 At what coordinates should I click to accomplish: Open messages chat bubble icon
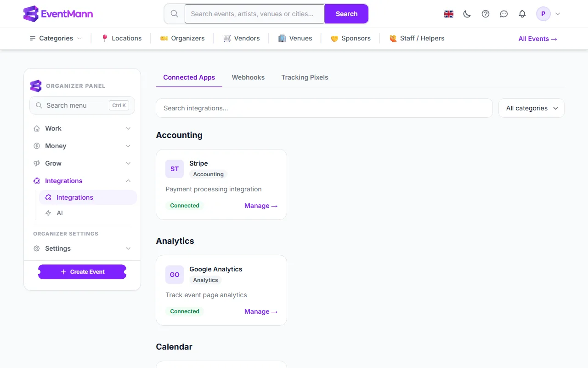pos(504,14)
